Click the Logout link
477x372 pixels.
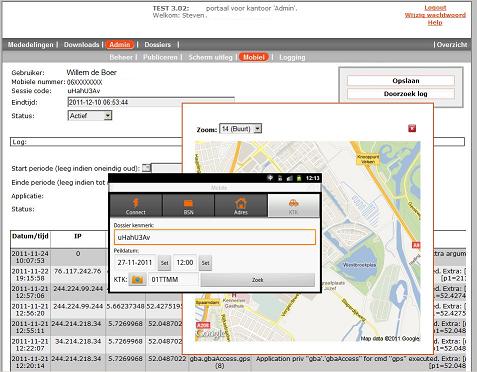(435, 8)
